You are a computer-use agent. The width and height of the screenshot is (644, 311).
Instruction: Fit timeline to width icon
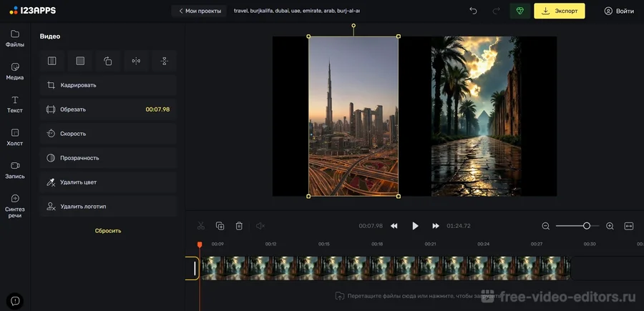(x=629, y=226)
